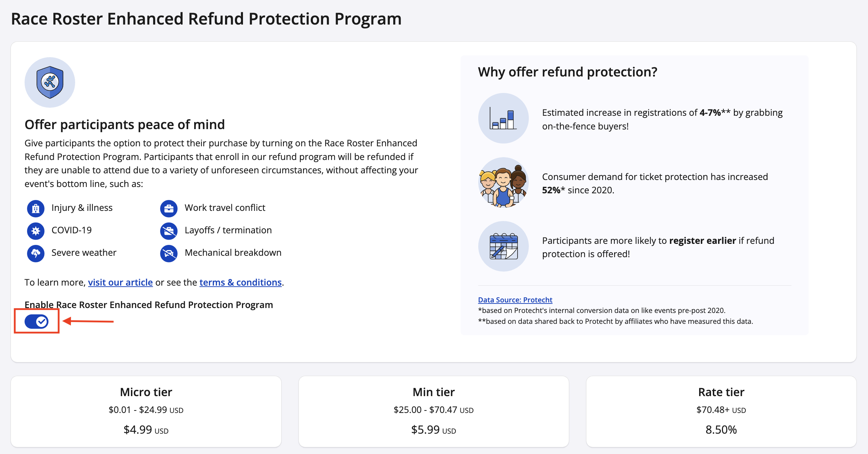
Task: Click the Work travel conflict briefcase icon
Action: point(169,209)
